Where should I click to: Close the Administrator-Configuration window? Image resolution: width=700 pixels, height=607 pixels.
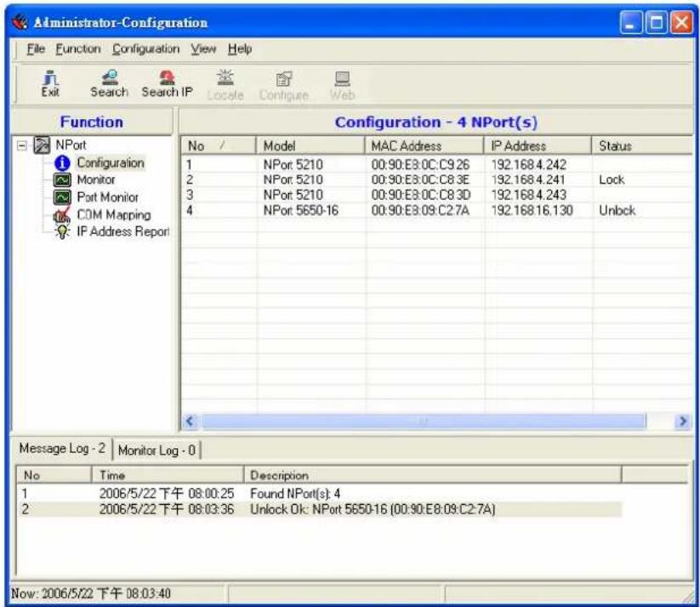(681, 22)
